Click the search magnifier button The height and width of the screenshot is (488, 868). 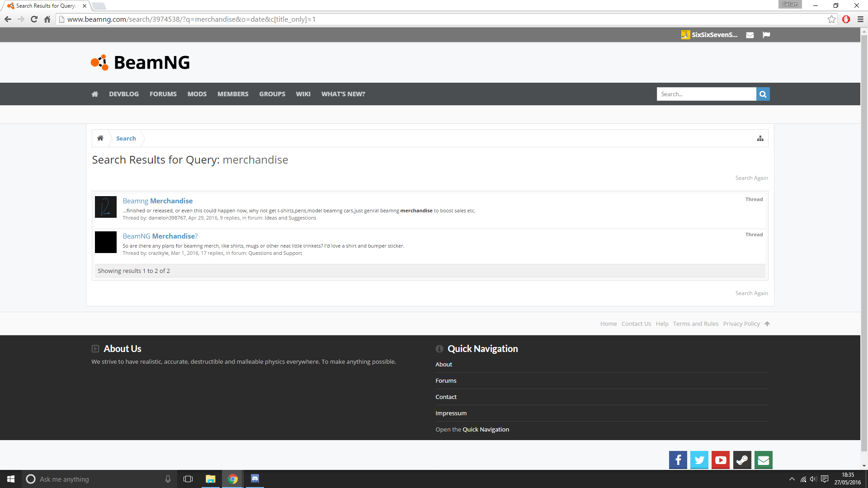[763, 94]
